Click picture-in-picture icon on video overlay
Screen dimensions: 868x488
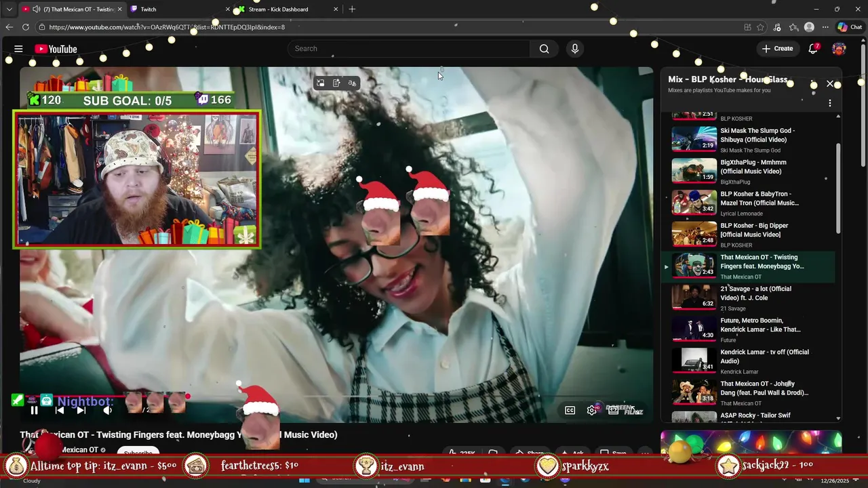tap(320, 83)
